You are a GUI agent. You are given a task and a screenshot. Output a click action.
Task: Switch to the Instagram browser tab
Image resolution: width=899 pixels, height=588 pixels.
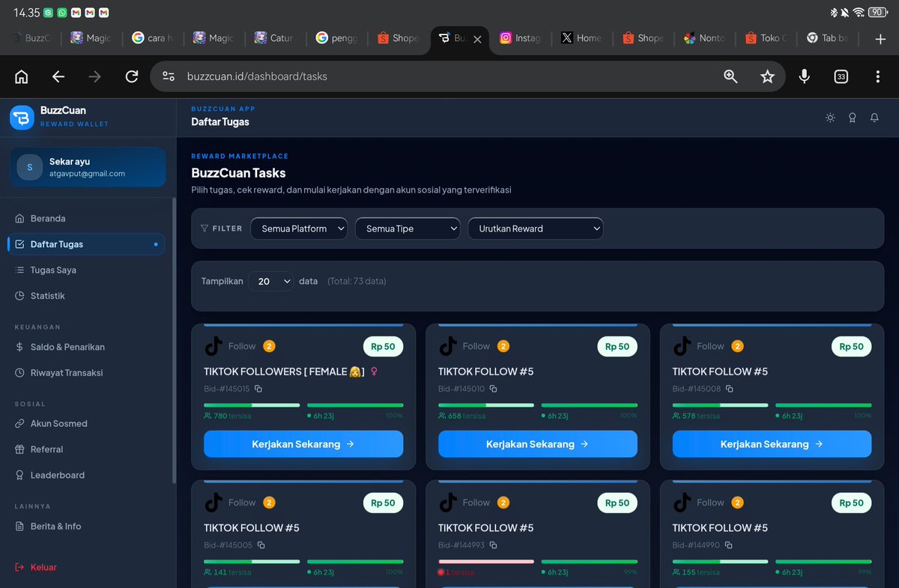[521, 38]
